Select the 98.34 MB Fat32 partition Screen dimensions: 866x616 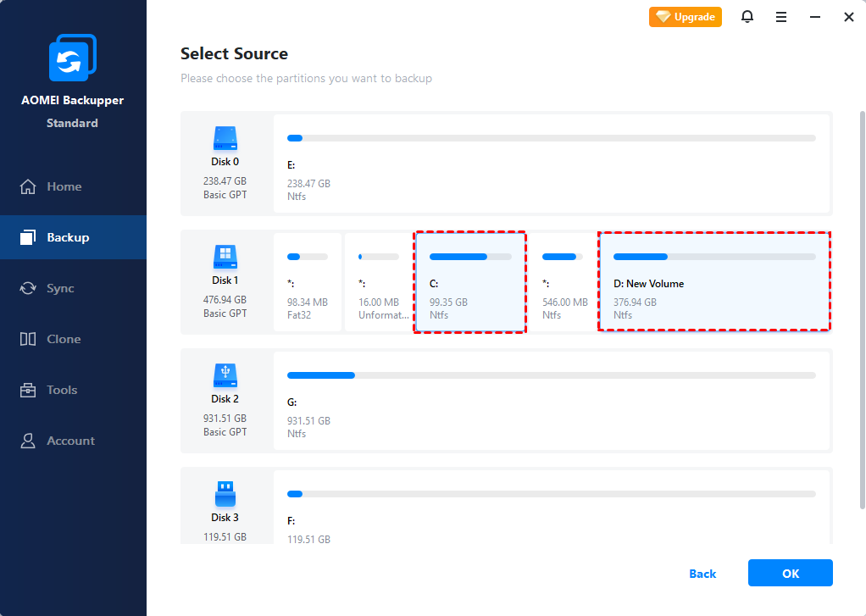[308, 283]
